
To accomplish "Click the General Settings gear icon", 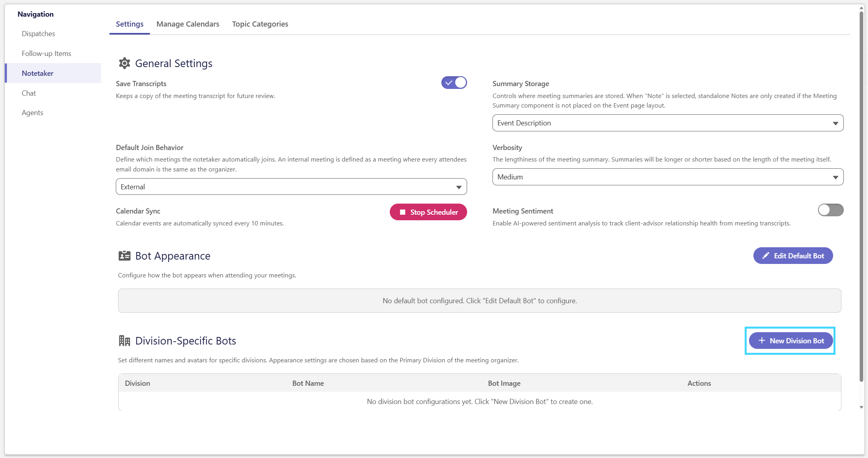I will tap(125, 63).
